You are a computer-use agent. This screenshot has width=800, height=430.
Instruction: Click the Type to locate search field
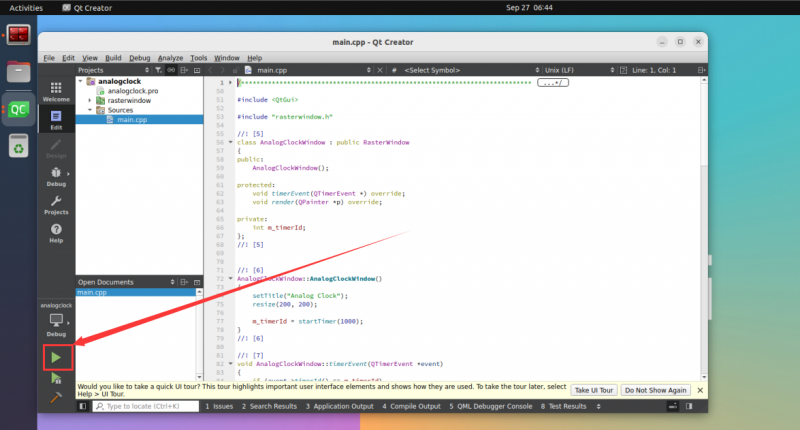tap(145, 406)
